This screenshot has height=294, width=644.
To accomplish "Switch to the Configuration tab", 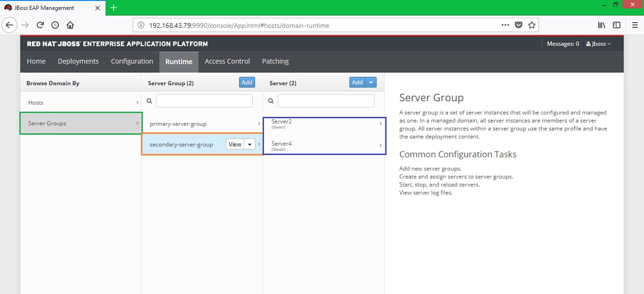I will 132,61.
